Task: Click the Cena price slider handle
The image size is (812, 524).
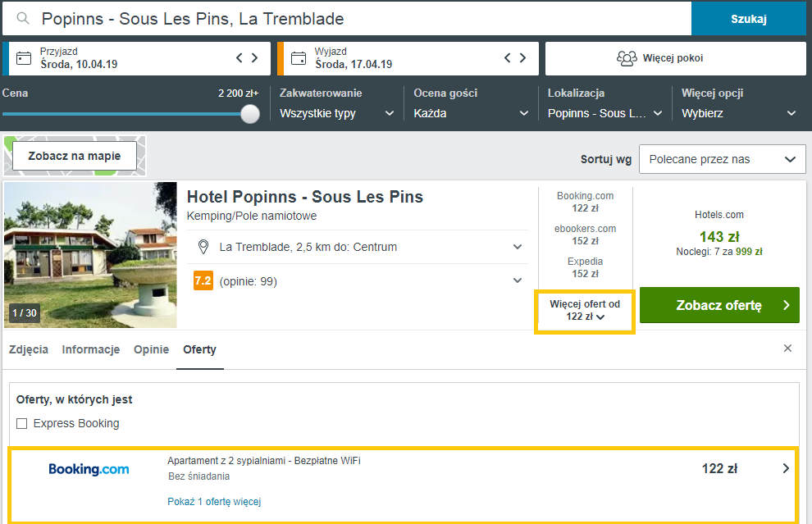Action: point(250,114)
